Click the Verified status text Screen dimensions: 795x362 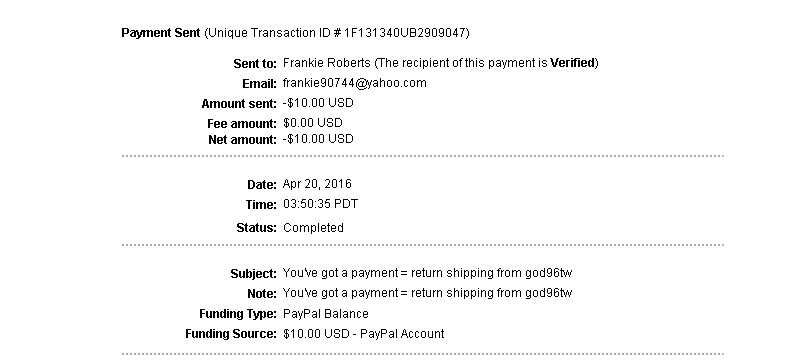click(572, 63)
